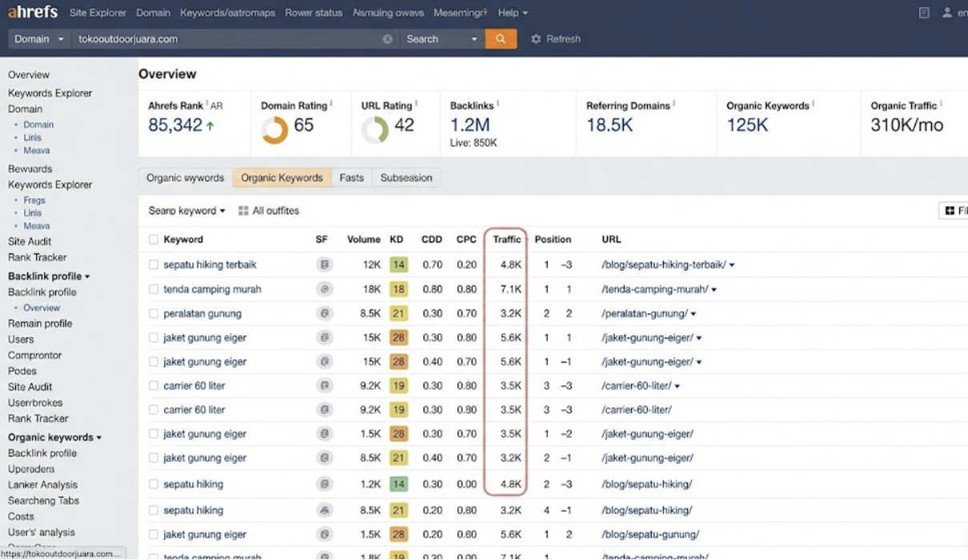Check carrier 60 liter row with CPC 0.90
968x560 pixels.
pos(154,410)
